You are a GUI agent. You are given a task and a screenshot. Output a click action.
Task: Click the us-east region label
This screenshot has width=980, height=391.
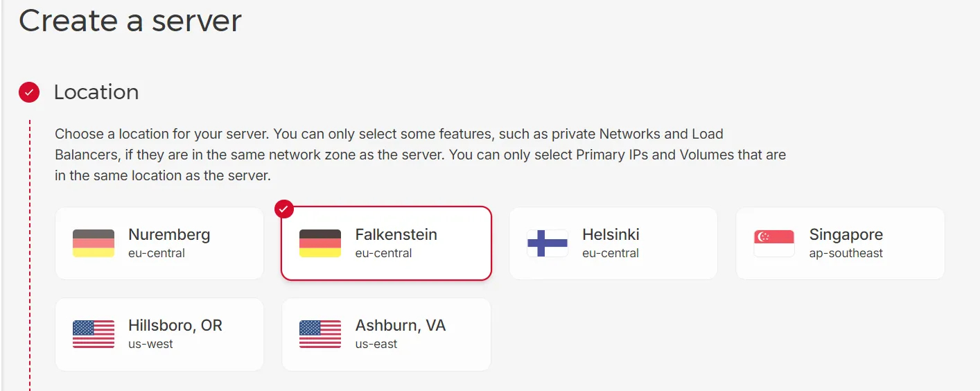tap(376, 344)
